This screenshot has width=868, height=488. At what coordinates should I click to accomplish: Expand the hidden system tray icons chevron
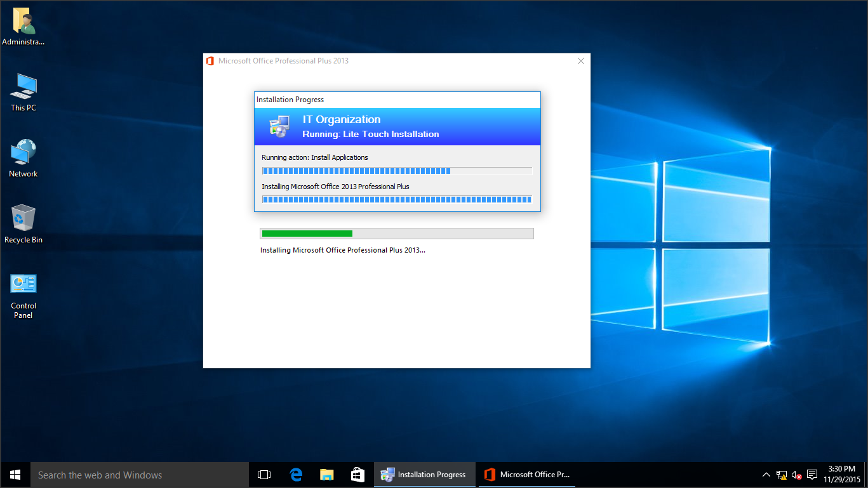coord(766,475)
